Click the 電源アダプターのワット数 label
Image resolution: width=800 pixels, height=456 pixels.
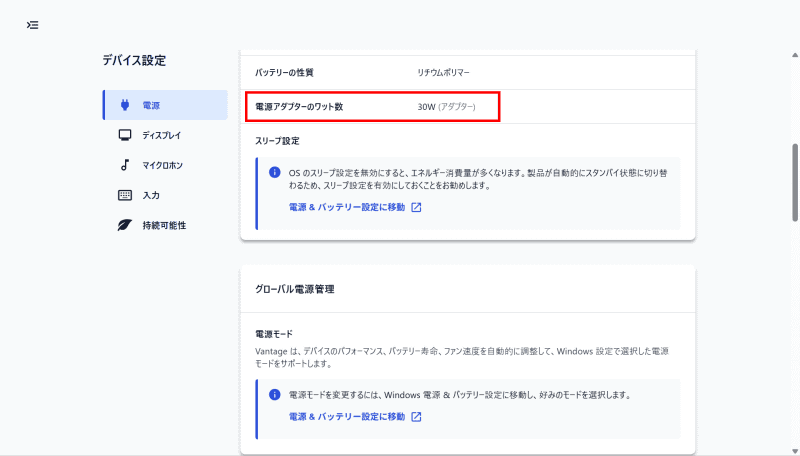[x=299, y=107]
